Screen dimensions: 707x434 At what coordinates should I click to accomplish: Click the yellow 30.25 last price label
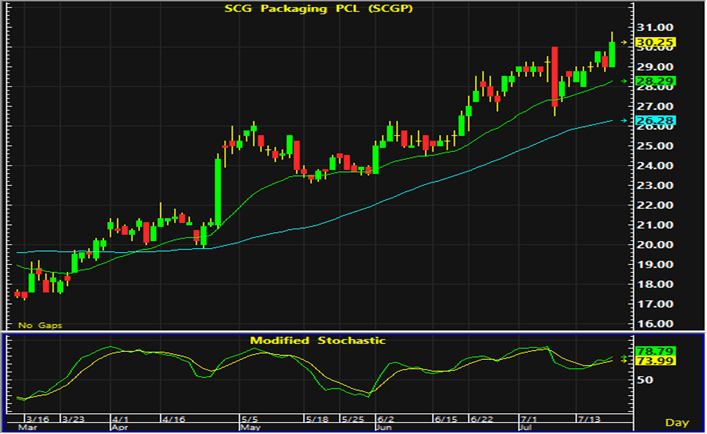click(655, 42)
